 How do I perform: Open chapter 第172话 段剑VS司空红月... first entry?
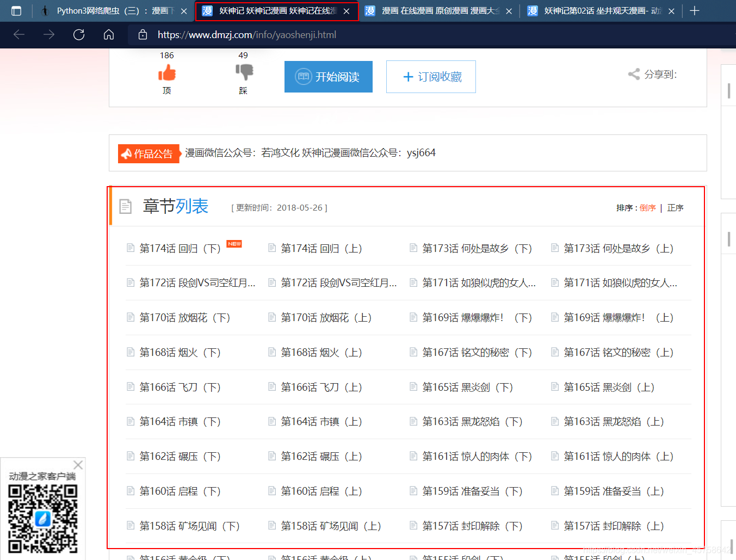pyautogui.click(x=197, y=283)
